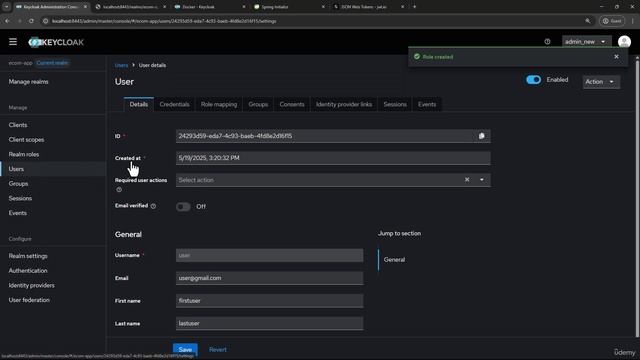
Task: Click the Email input field
Action: pyautogui.click(x=269, y=278)
